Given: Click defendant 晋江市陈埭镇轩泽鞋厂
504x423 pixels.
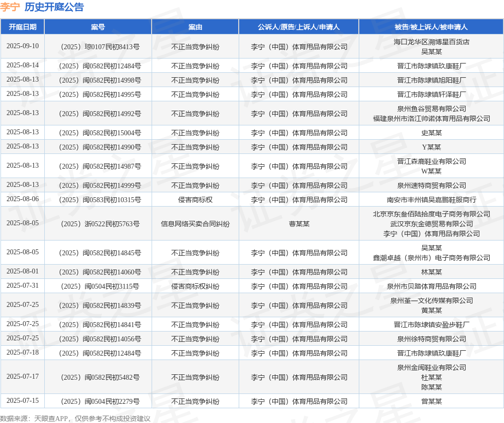Looking at the screenshot, I should [x=431, y=94].
